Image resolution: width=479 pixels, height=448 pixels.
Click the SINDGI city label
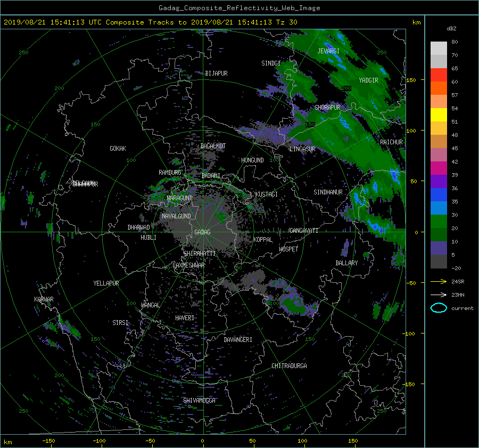[x=271, y=63]
